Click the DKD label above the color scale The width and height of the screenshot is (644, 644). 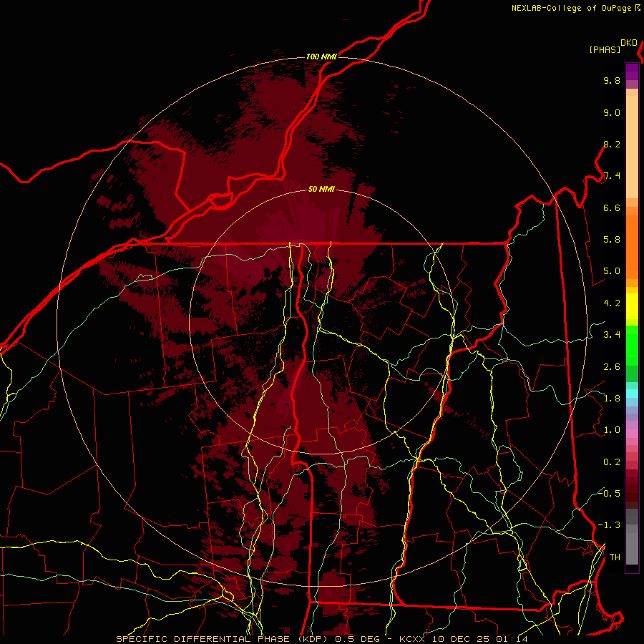click(629, 43)
